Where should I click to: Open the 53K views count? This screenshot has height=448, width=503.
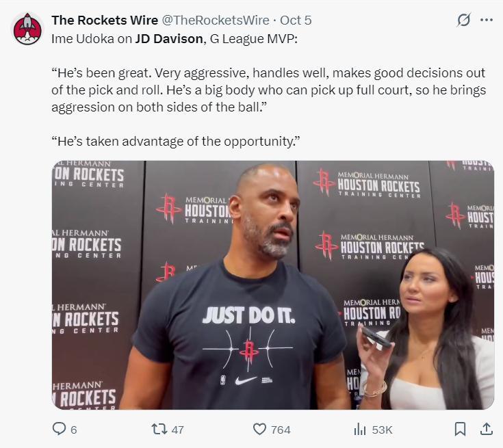point(382,430)
